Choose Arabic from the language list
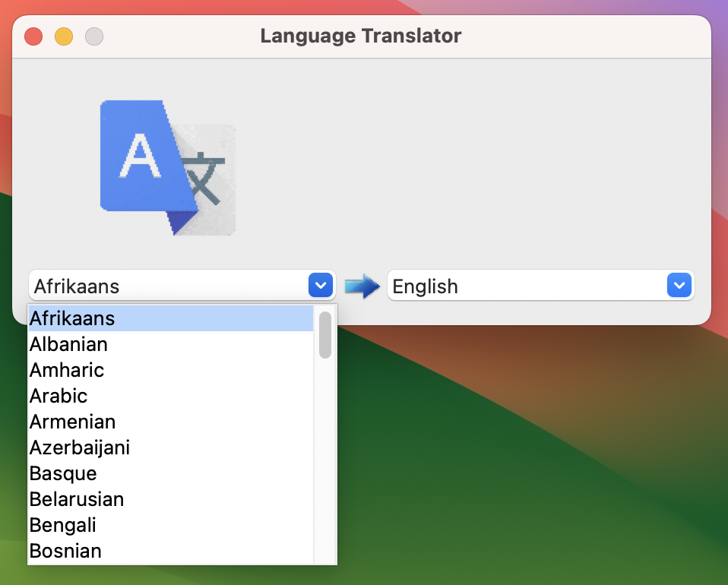728x585 pixels. (x=171, y=396)
